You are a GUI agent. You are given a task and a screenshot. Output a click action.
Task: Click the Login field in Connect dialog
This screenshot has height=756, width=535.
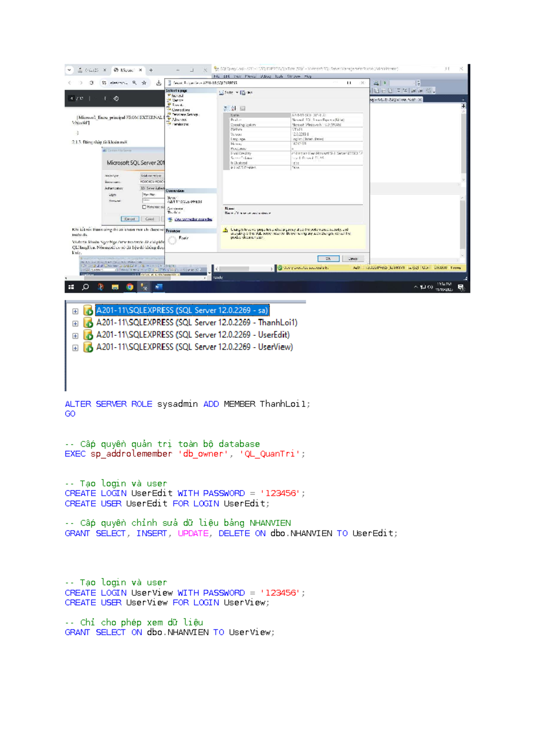click(153, 195)
